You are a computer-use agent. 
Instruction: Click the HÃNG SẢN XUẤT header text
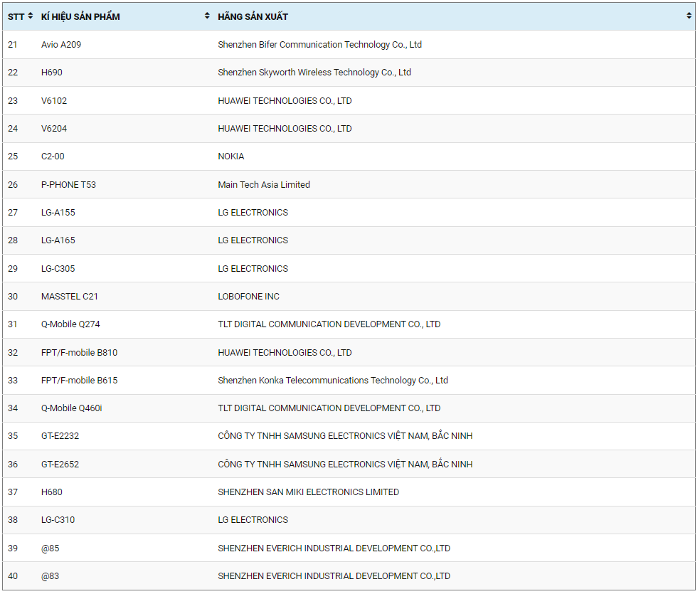[253, 16]
